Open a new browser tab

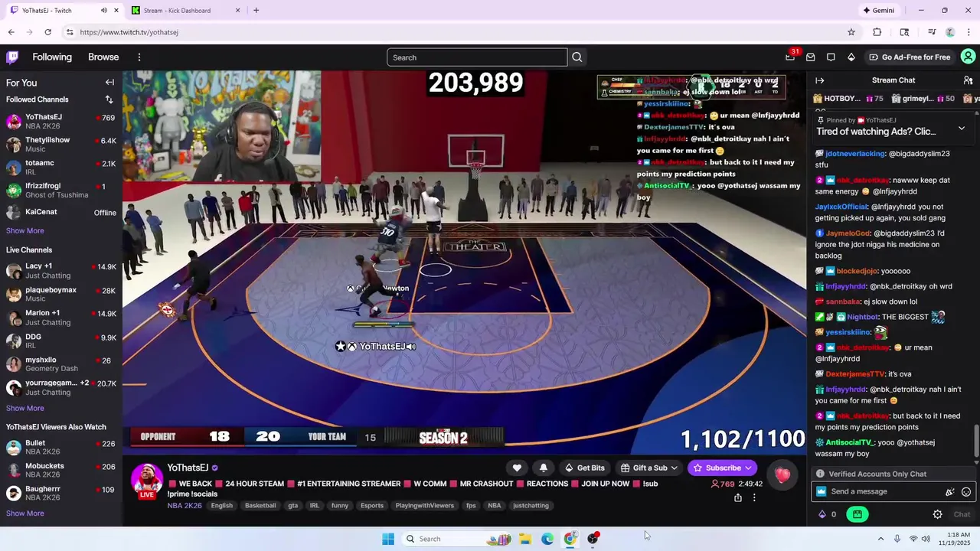tap(256, 10)
